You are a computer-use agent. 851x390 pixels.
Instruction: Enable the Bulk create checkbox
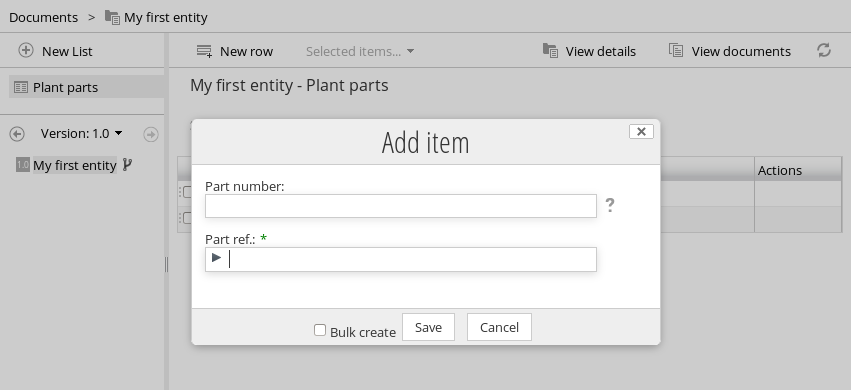[x=320, y=330]
